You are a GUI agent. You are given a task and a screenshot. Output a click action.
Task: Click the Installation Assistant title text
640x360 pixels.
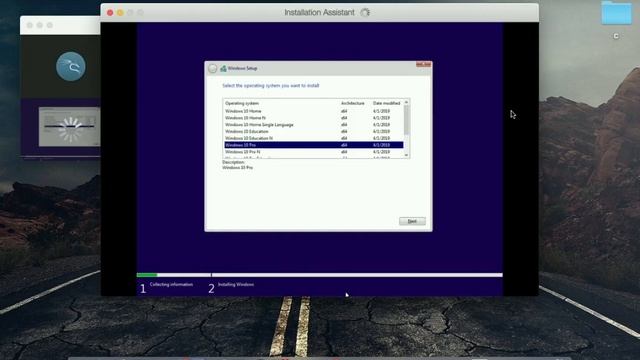(x=319, y=13)
